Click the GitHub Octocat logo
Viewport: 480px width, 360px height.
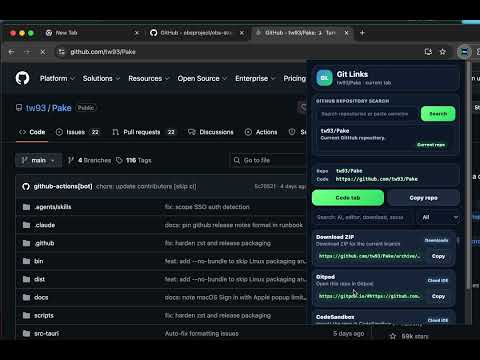coord(22,78)
